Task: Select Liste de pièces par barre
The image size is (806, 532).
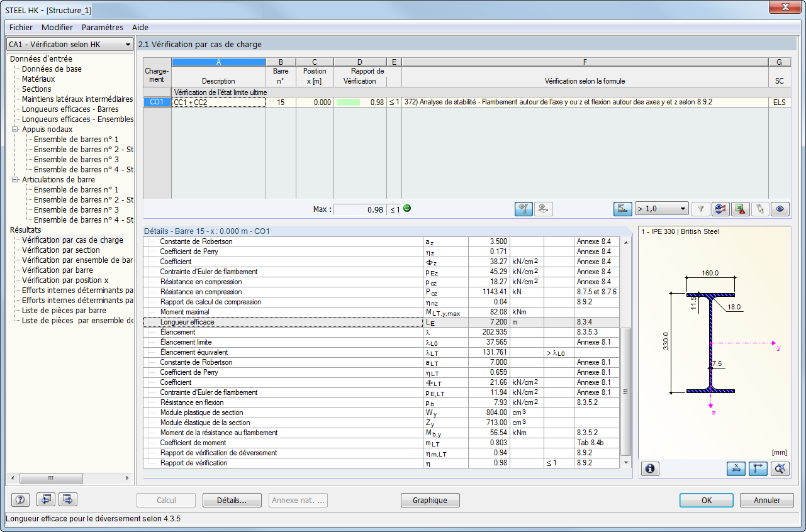Action: pos(64,311)
